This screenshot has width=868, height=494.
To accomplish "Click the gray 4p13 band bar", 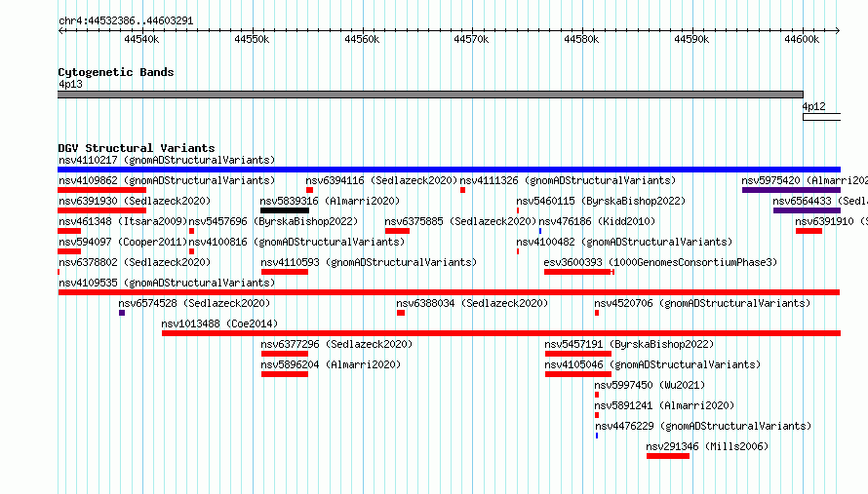I will point(430,95).
